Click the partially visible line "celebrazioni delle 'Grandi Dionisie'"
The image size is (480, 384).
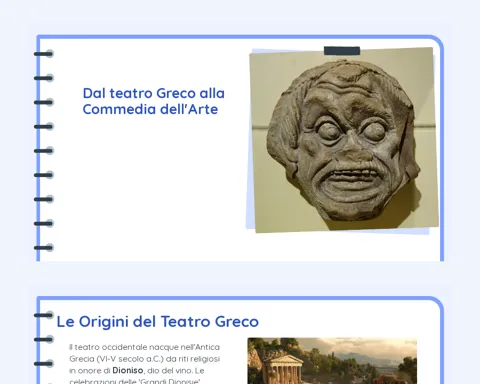(x=135, y=381)
